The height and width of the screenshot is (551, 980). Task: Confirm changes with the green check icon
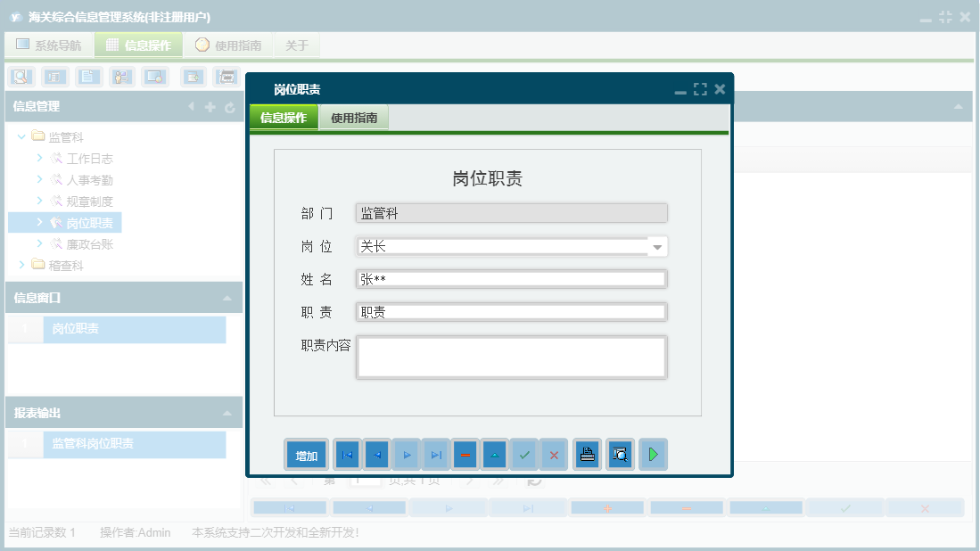[524, 454]
